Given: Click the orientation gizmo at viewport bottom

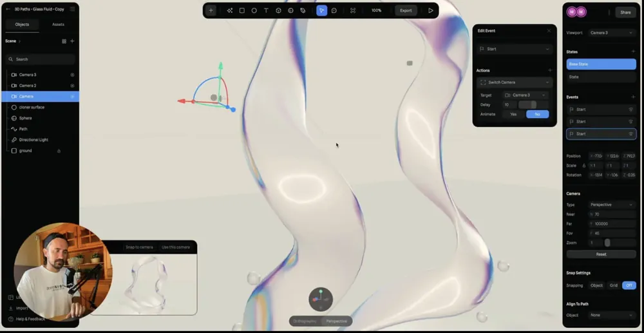Looking at the screenshot, I should [x=320, y=300].
